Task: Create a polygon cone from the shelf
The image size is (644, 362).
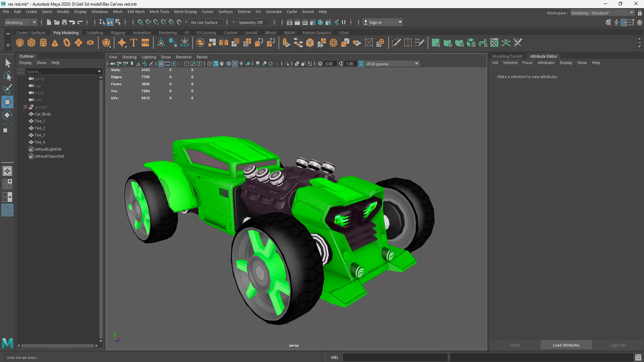Action: pyautogui.click(x=55, y=43)
